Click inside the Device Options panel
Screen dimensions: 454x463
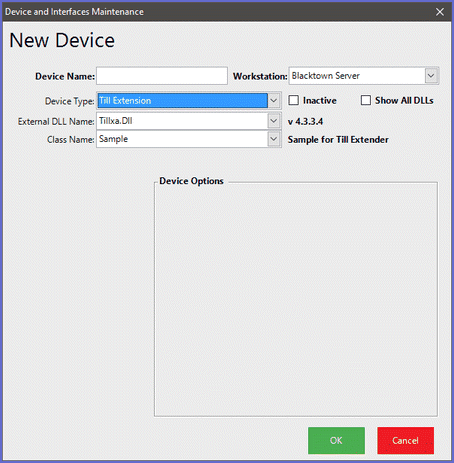pyautogui.click(x=296, y=300)
